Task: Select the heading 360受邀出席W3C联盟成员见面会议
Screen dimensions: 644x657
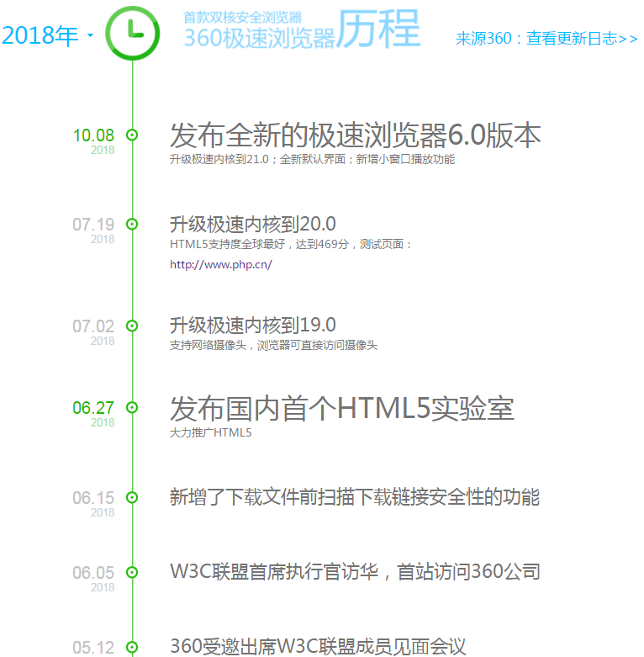Action: [x=318, y=647]
